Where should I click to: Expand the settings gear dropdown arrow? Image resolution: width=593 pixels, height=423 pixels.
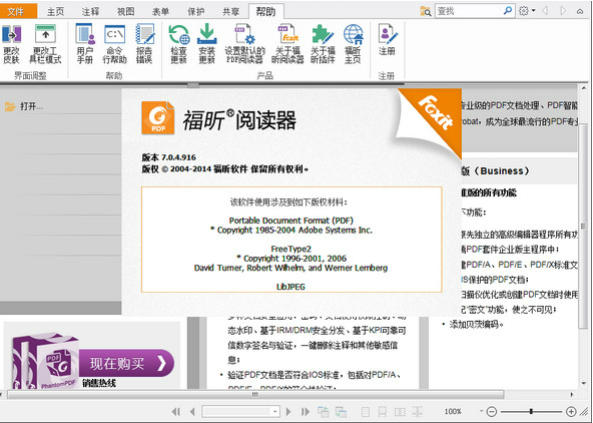534,11
